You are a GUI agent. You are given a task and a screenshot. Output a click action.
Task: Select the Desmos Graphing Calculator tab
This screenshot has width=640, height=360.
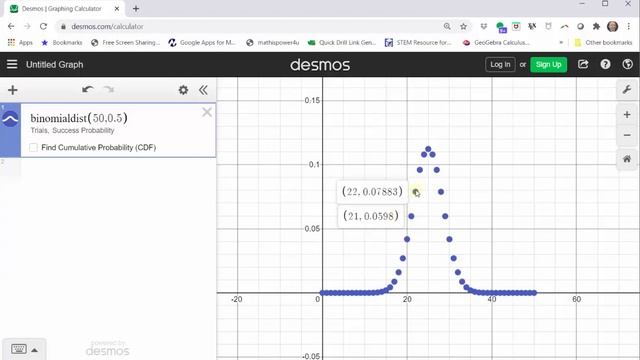pos(61,9)
